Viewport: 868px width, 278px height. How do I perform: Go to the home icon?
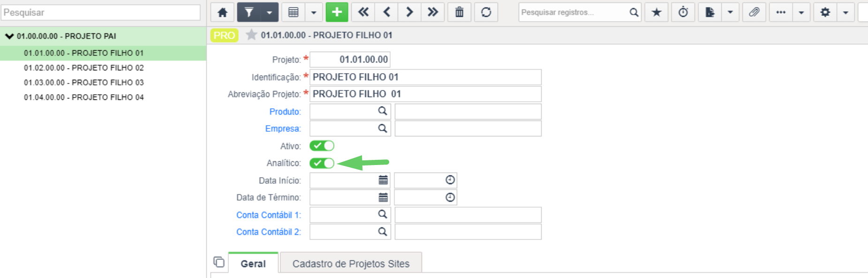pos(222,12)
